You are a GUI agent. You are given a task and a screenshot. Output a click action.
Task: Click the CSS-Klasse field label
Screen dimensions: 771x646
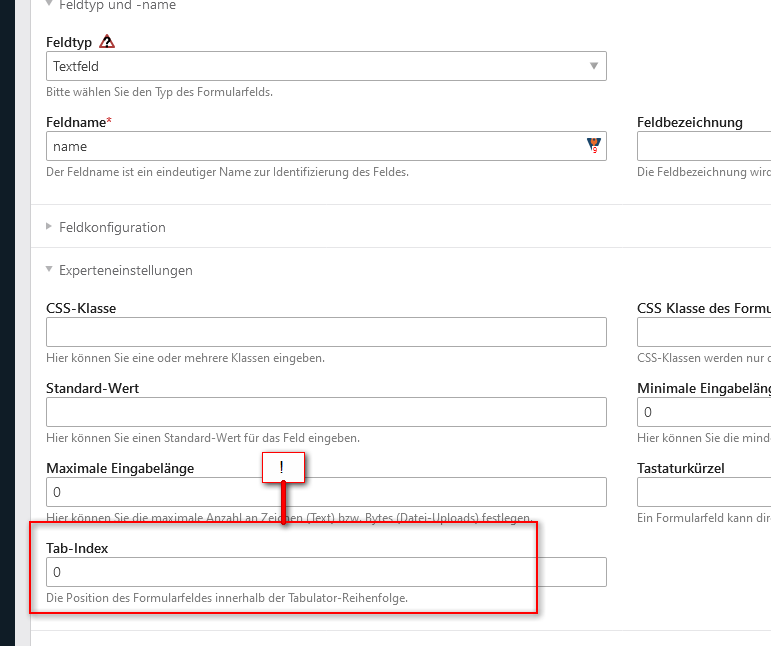click(81, 308)
